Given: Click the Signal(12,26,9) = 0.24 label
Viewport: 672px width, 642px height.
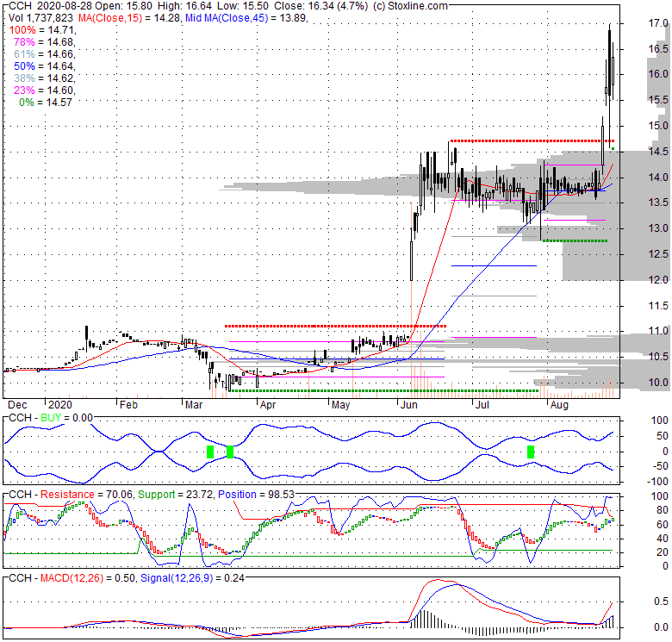Looking at the screenshot, I should pyautogui.click(x=192, y=578).
